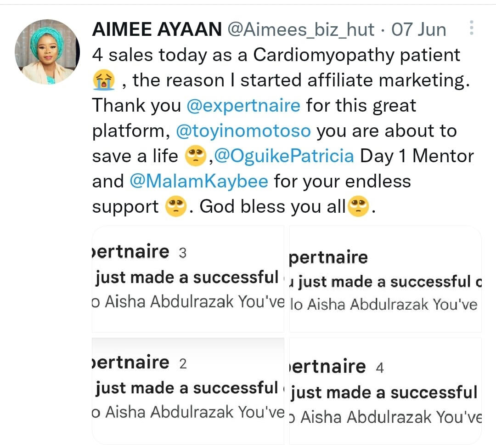Open the @toyinomotoso profile mention

pos(243,131)
